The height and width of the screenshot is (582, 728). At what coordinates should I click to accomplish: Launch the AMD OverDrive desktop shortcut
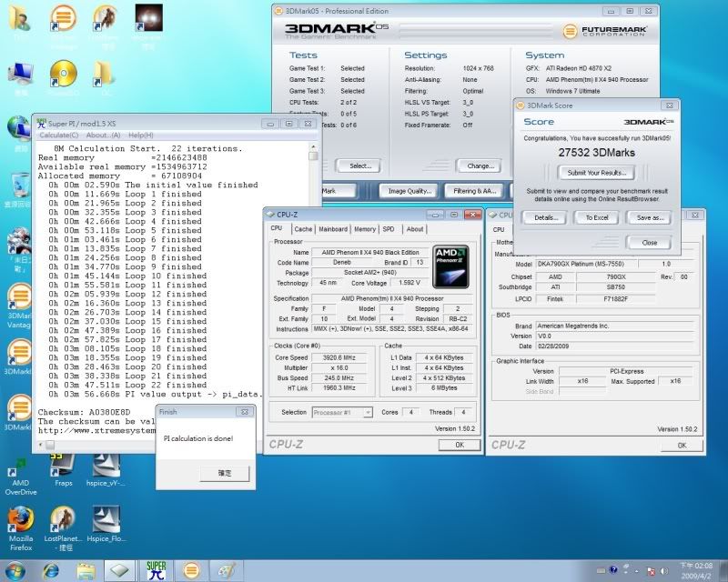pos(20,475)
